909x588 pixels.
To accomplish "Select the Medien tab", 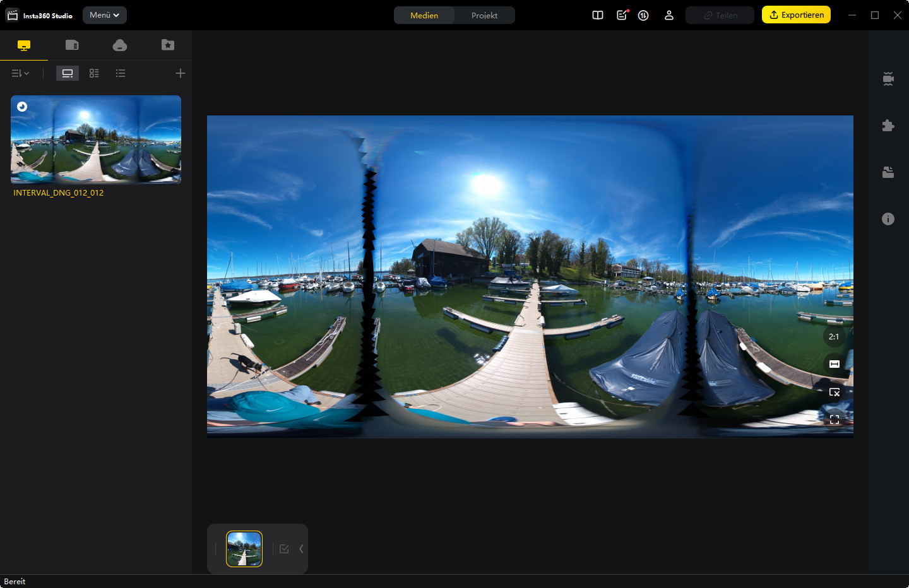I will [x=424, y=15].
